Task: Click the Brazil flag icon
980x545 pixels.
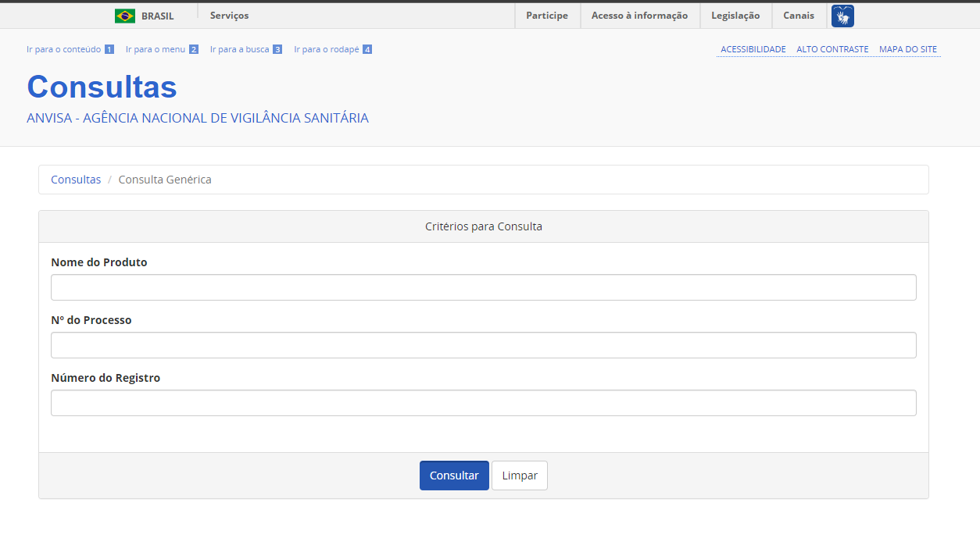Action: click(x=125, y=16)
